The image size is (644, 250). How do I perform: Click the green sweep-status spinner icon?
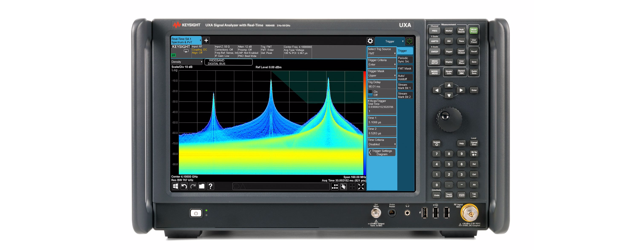pyautogui.click(x=409, y=41)
